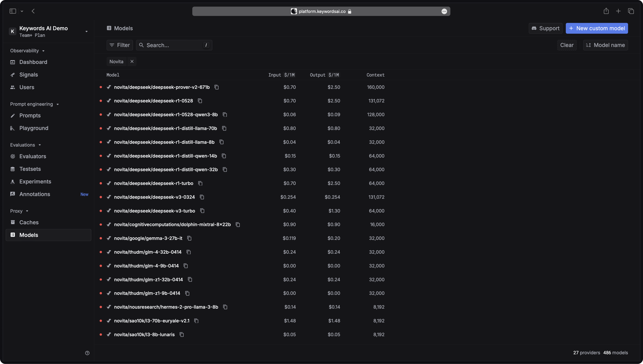Click the Context column header
Screen dimensions: 643x364
(x=375, y=75)
